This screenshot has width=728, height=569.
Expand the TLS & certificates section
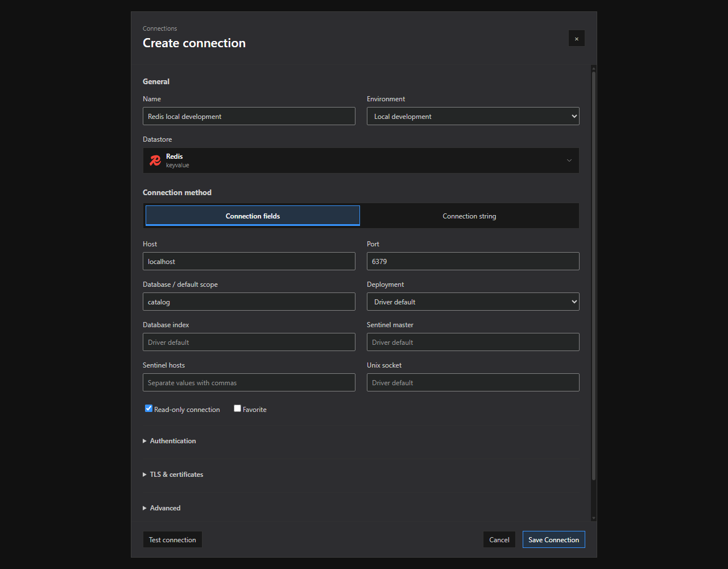[x=173, y=475]
